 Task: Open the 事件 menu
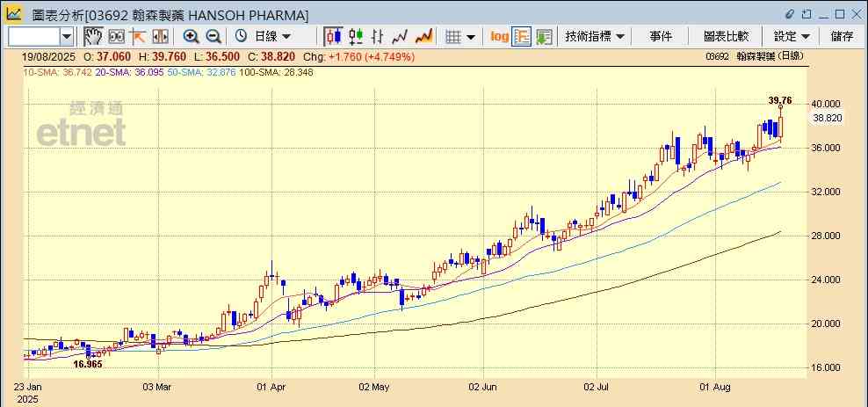[661, 37]
